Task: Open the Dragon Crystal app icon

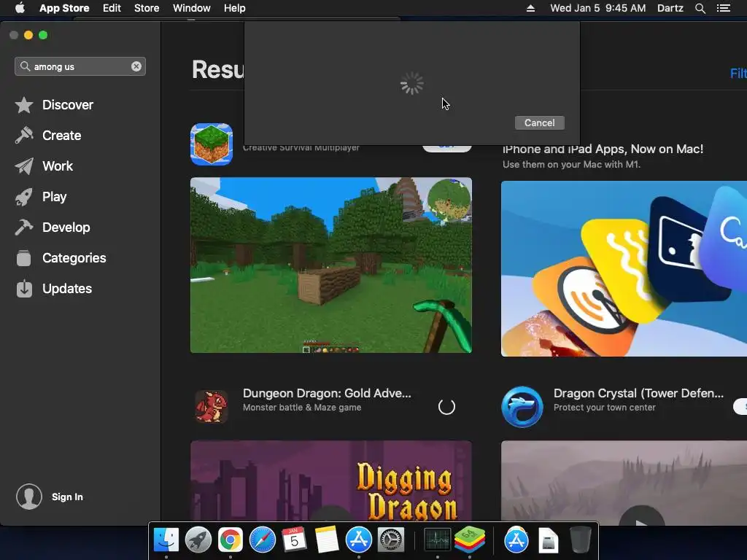Action: coord(522,407)
